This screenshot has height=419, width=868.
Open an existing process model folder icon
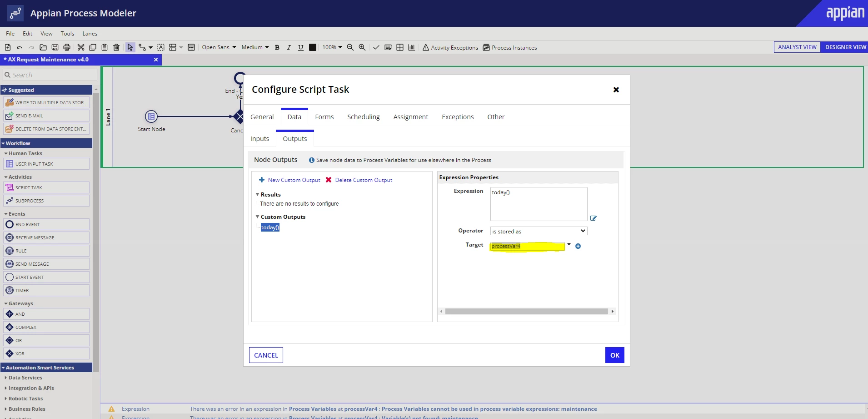pyautogui.click(x=43, y=47)
